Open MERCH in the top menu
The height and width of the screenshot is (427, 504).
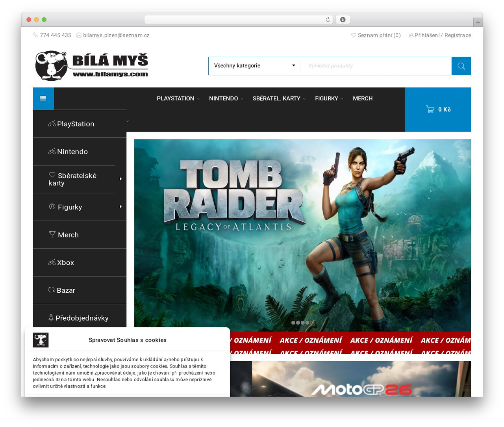363,98
